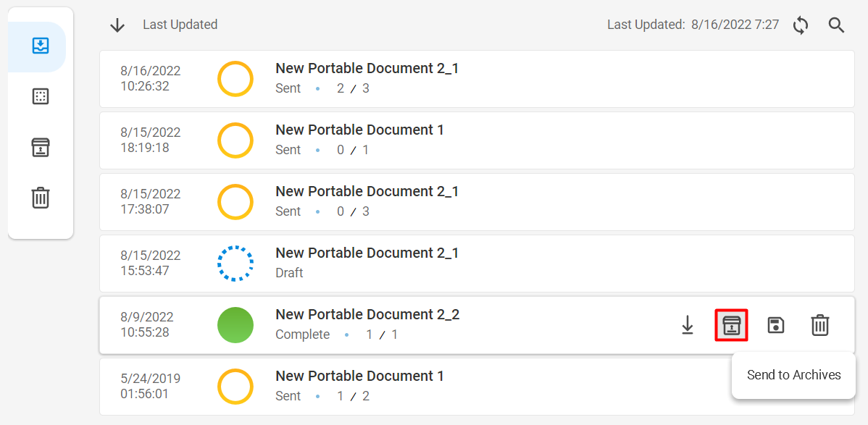Click Sent 2 / 3 status text
The image size is (868, 425).
point(322,88)
